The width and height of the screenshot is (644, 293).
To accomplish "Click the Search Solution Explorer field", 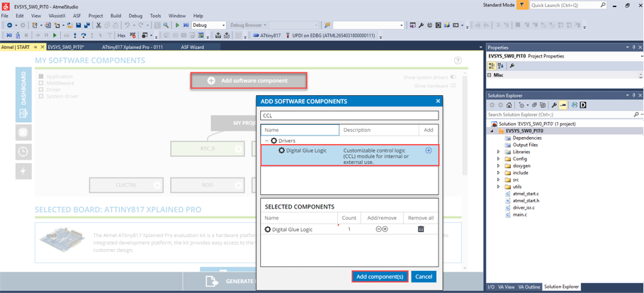I will [x=565, y=114].
